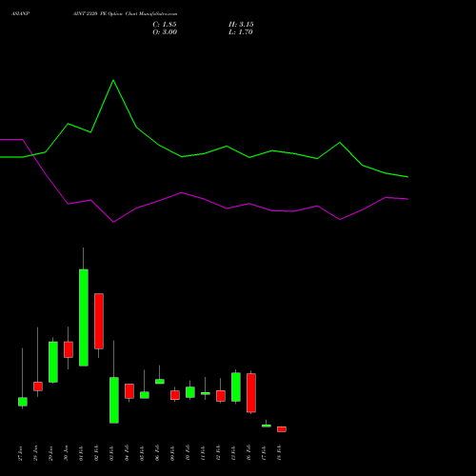Click the close value C: 1.85

pos(165,25)
